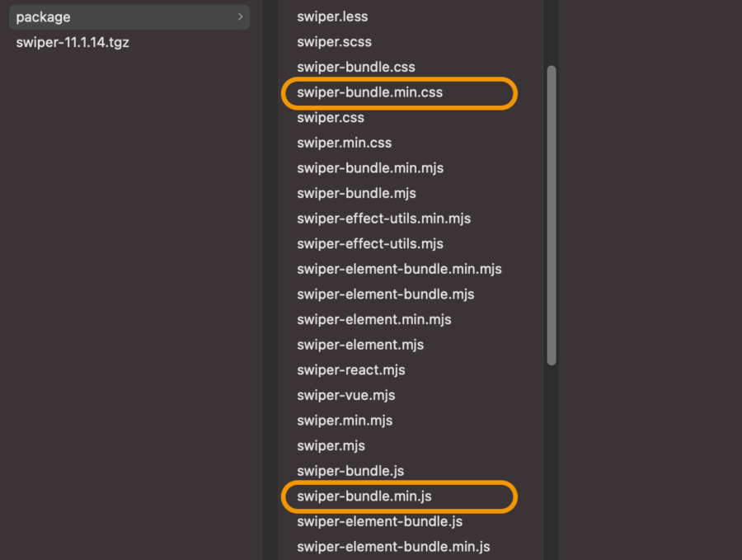Select the swiper-element-bundle.min.js file
This screenshot has height=560, width=742.
[393, 547]
